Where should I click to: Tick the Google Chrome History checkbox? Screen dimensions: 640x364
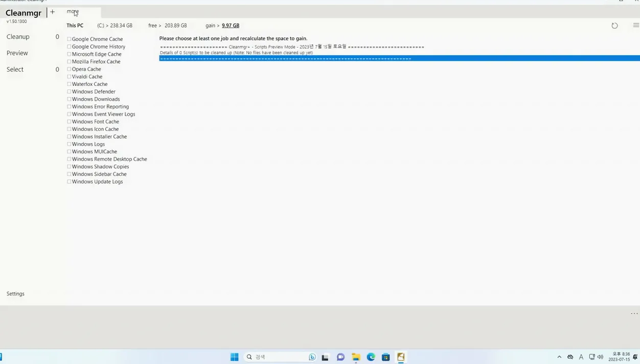(x=69, y=47)
